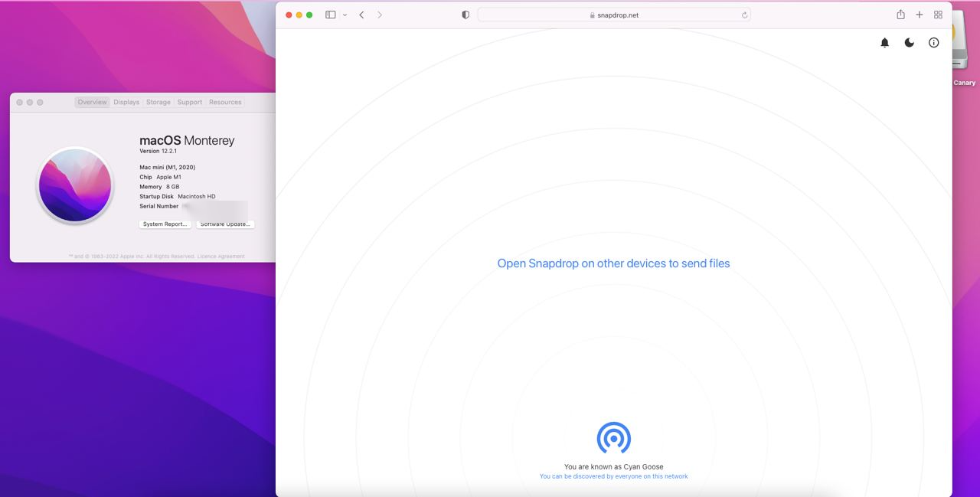Minimize Safari with the yellow button
Image resolution: width=980 pixels, height=497 pixels.
(x=299, y=15)
